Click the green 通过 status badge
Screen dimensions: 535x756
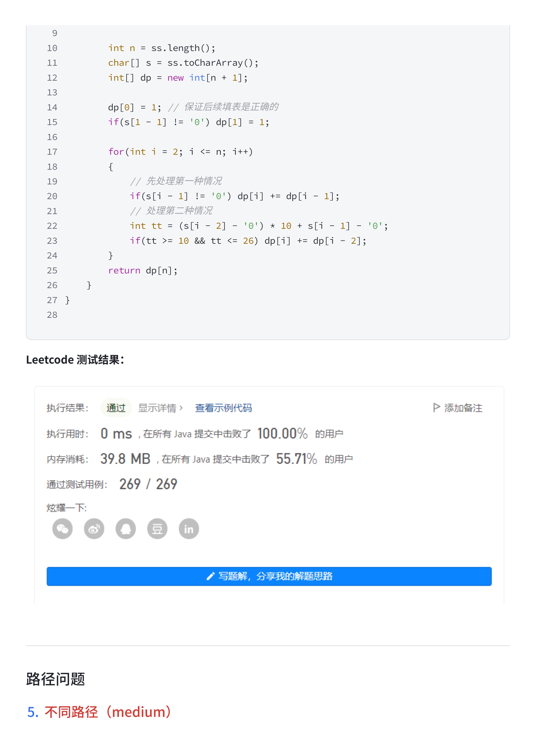pyautogui.click(x=116, y=408)
